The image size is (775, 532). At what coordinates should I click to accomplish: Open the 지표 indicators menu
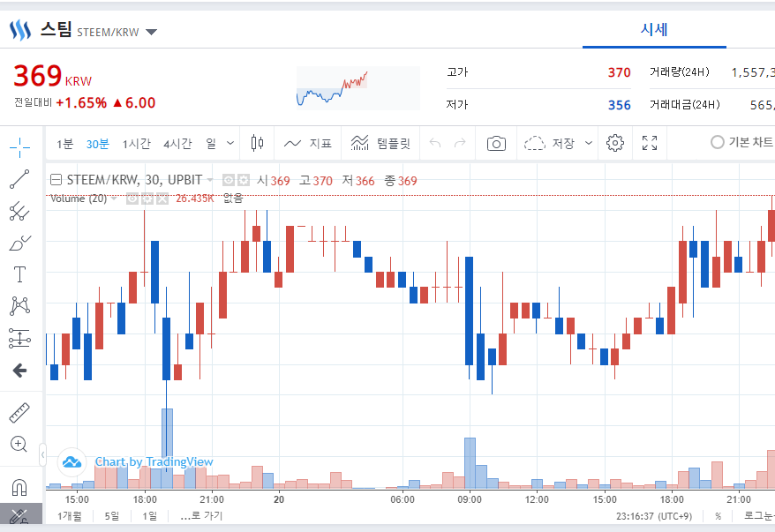[307, 143]
